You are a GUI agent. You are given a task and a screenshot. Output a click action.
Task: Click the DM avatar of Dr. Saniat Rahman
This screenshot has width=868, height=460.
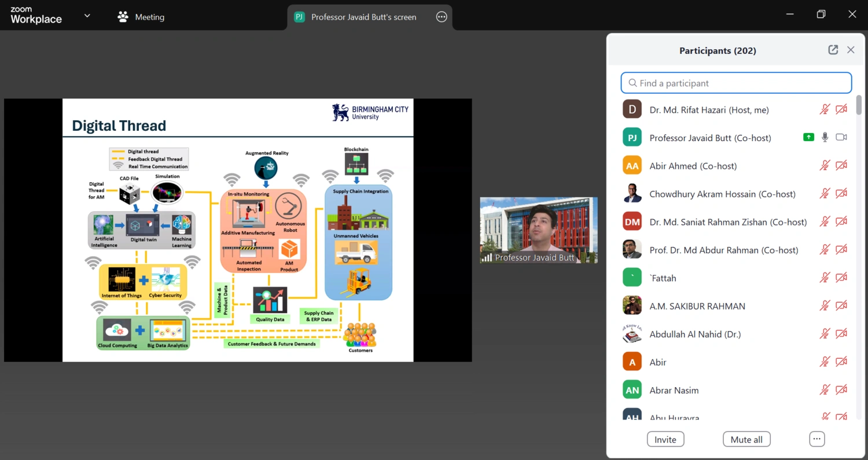click(632, 222)
